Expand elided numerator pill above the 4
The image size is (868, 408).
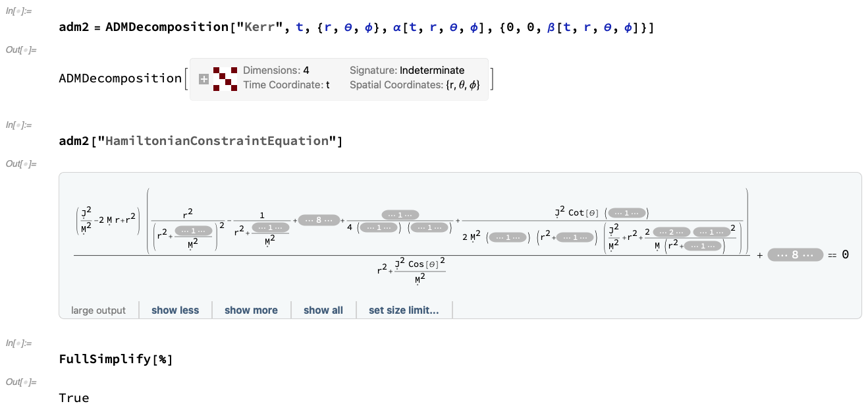[400, 215]
